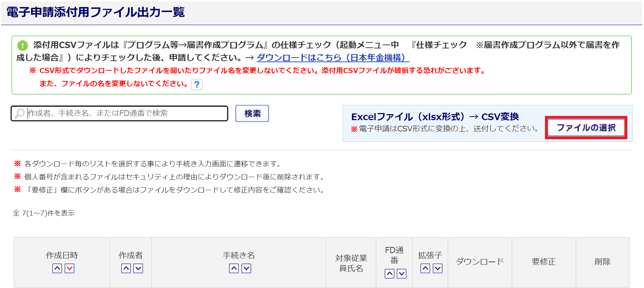The height and width of the screenshot is (288, 644).
Task: Click the blue question mark help icon
Action: coord(197,84)
